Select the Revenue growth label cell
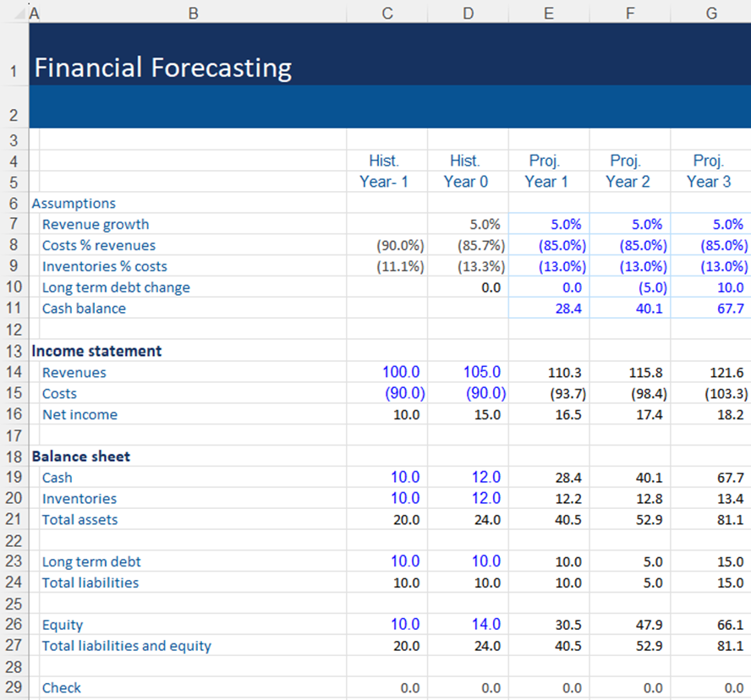 point(95,224)
